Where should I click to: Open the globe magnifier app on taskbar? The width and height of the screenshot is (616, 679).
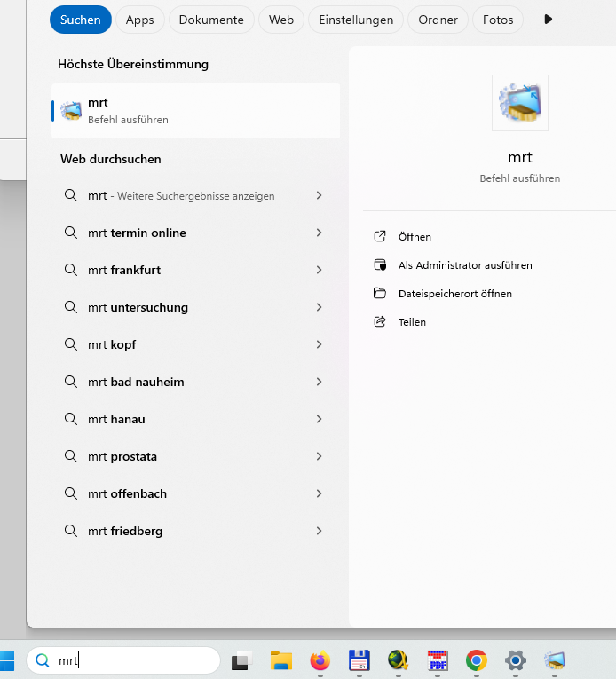point(399,660)
